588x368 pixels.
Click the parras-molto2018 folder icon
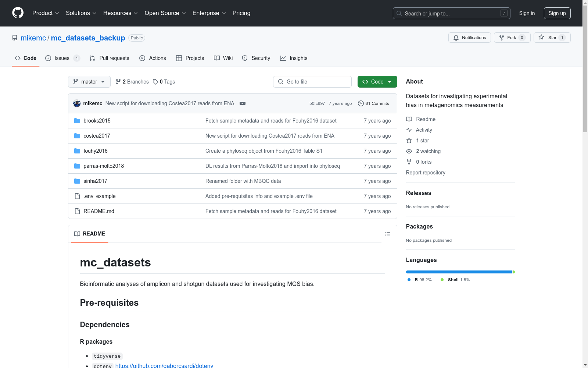[77, 166]
